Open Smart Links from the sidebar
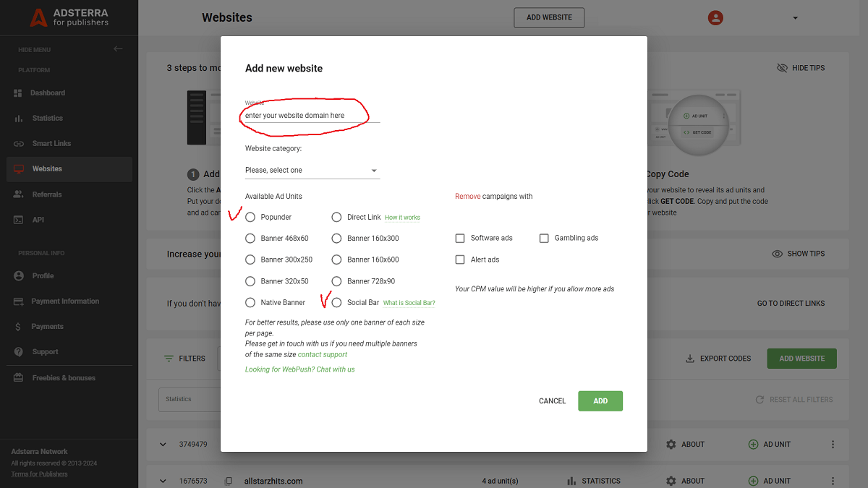868x488 pixels. pos(17,143)
